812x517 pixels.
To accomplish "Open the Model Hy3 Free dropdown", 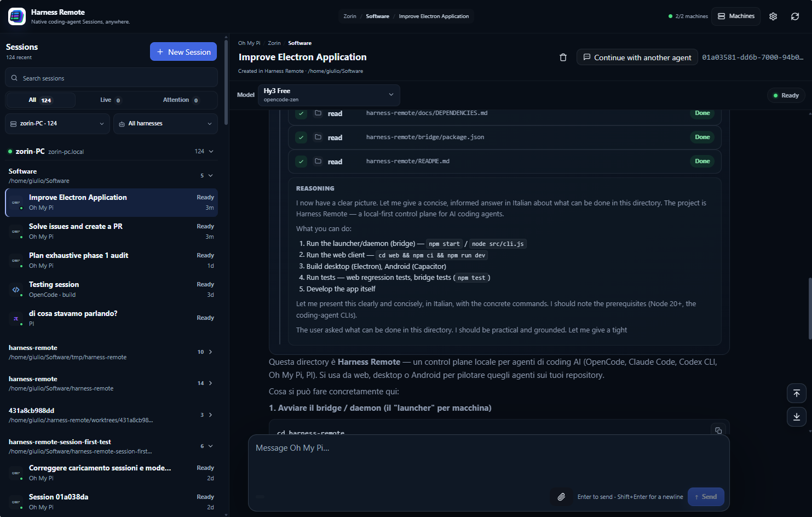I will [x=329, y=95].
